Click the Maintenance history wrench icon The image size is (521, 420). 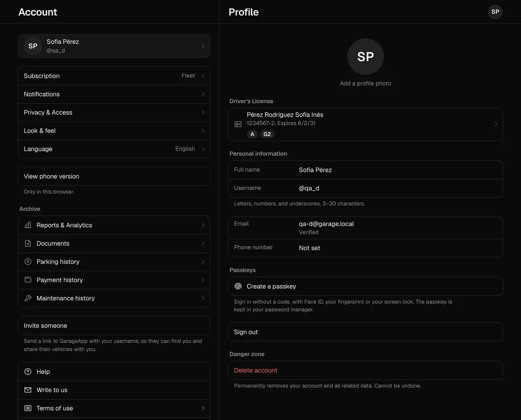click(28, 298)
